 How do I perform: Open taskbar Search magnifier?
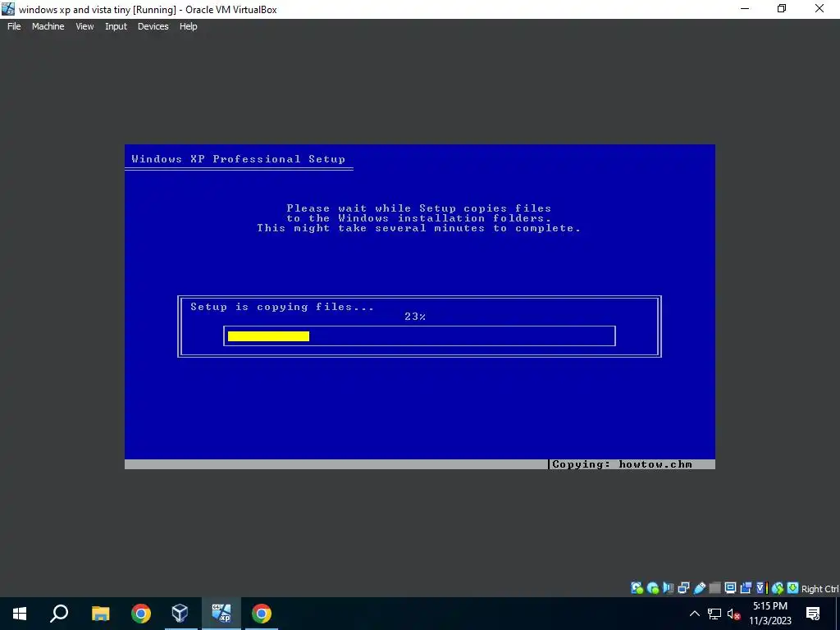point(59,614)
